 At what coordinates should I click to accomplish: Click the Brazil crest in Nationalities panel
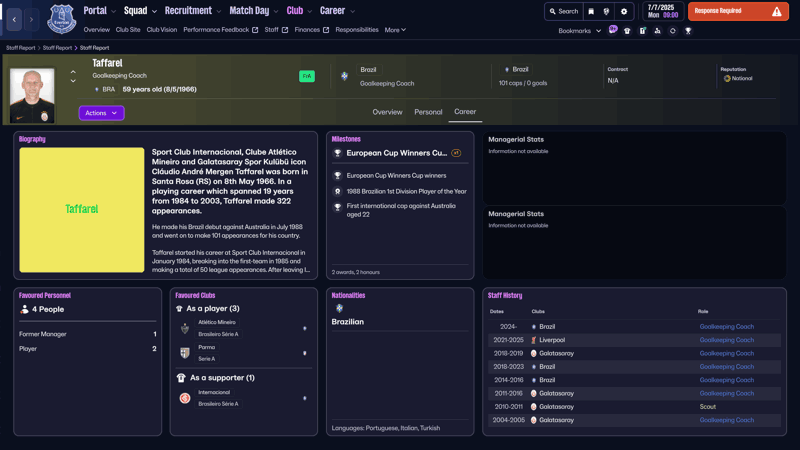coord(339,308)
